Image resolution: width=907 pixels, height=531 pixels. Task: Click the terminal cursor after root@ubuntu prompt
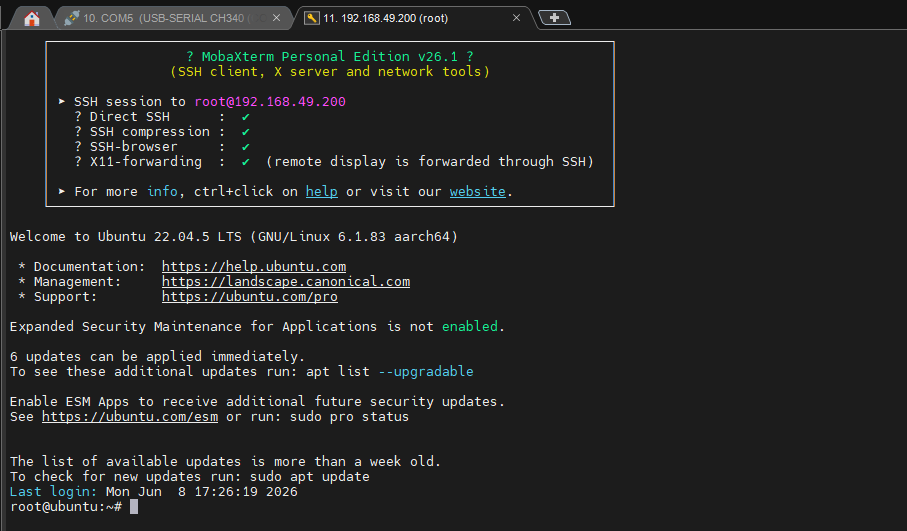pos(134,507)
